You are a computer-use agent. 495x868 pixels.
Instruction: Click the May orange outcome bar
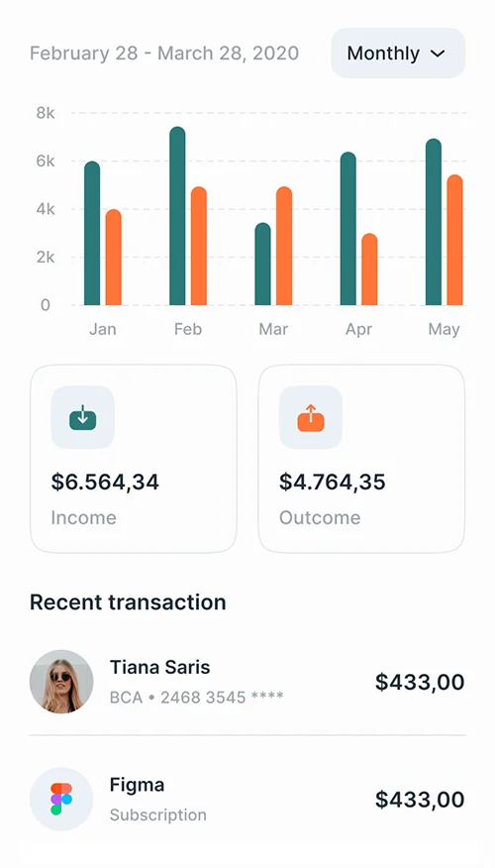454,240
